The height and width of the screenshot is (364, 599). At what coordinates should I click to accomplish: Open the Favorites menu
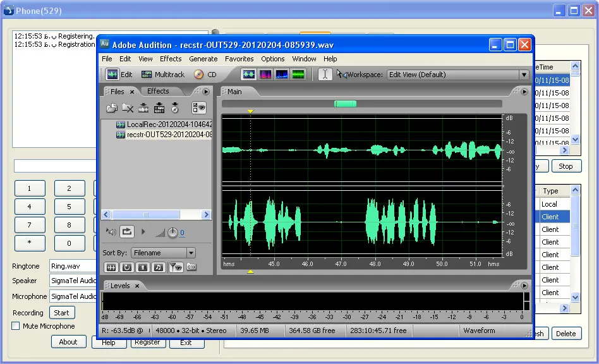point(239,59)
